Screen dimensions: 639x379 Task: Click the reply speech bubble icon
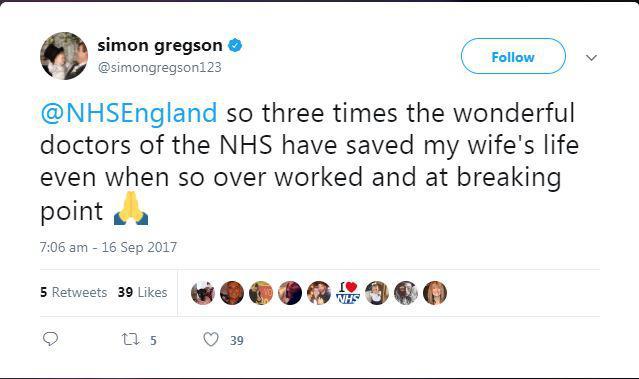tap(51, 339)
